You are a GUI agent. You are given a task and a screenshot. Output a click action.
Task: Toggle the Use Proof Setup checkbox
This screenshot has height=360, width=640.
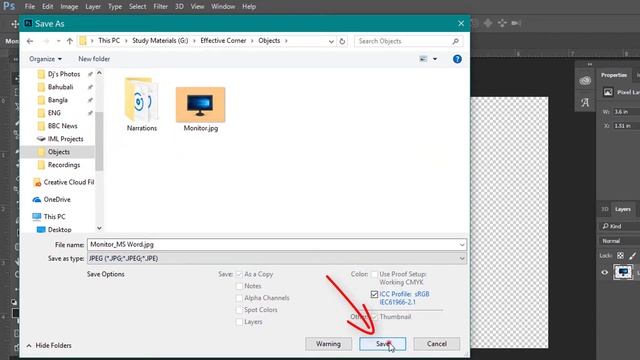tap(374, 274)
